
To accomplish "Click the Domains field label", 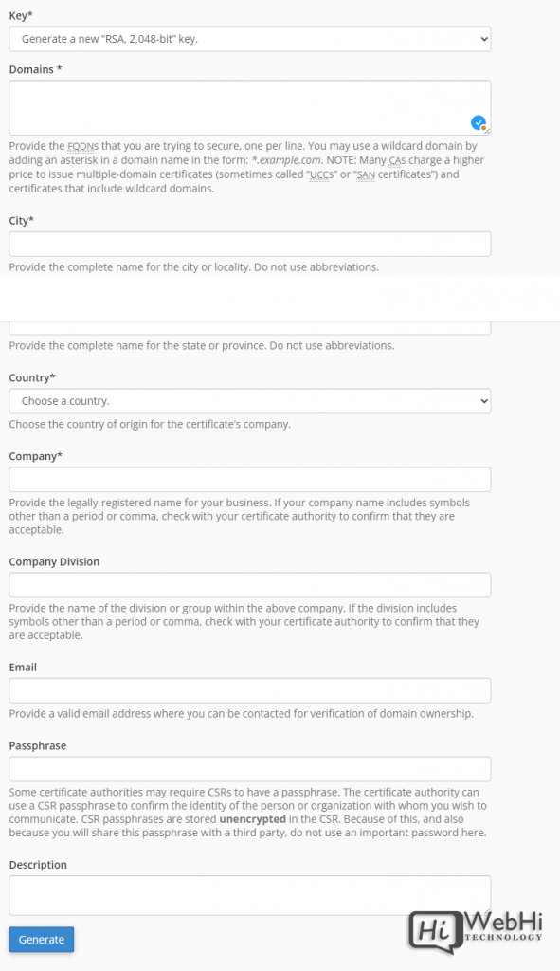I will coord(35,69).
